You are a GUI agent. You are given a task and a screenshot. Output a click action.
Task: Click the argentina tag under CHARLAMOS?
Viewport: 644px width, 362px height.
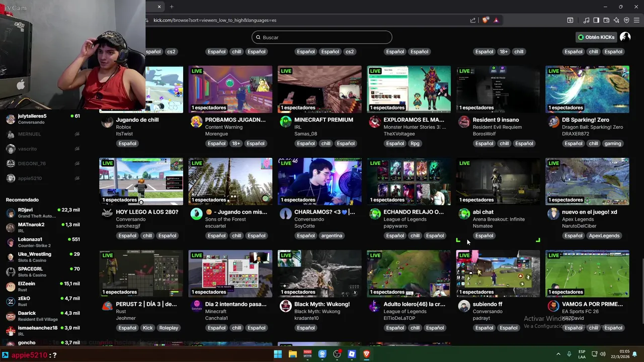coord(332,236)
